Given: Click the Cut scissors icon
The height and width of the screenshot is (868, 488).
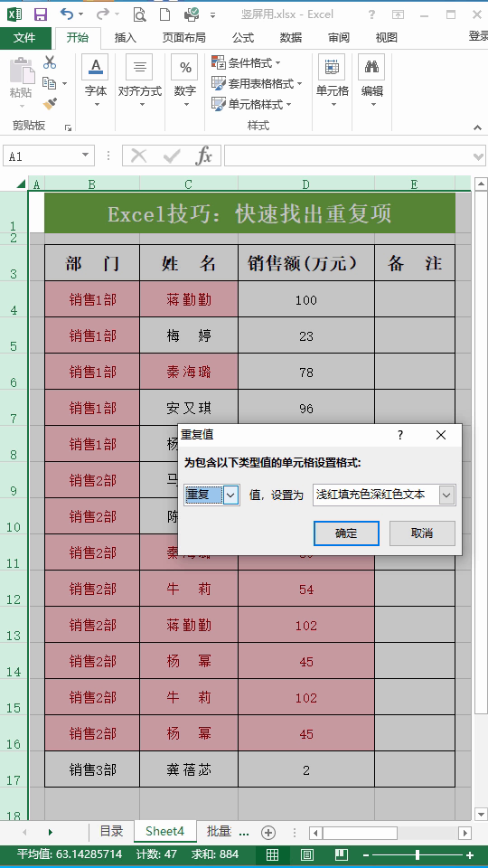Looking at the screenshot, I should (50, 62).
